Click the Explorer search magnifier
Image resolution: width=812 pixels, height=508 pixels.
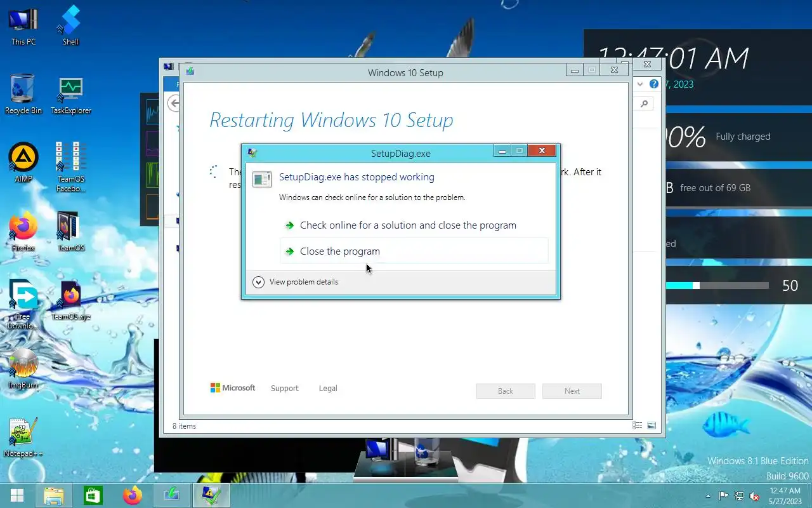point(644,104)
